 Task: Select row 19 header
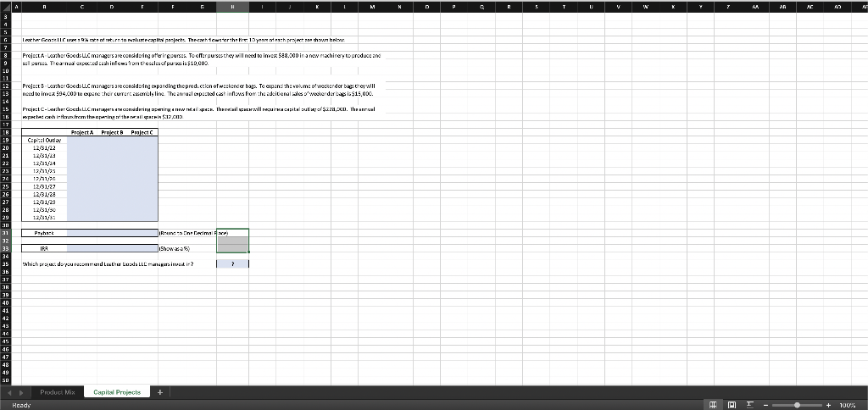pyautogui.click(x=5, y=141)
